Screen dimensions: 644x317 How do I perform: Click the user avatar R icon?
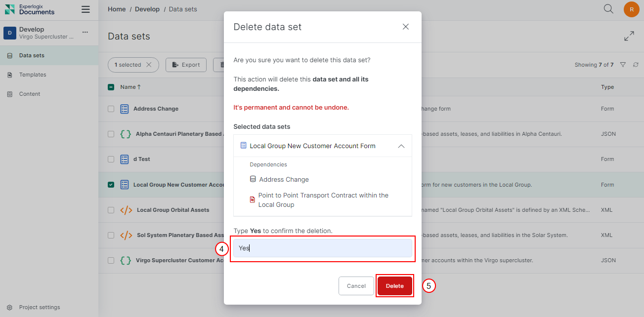point(631,9)
